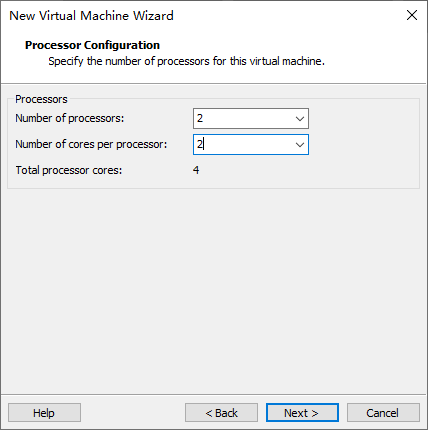The width and height of the screenshot is (428, 430).
Task: Cancel the virtual machine wizard
Action: 383,413
